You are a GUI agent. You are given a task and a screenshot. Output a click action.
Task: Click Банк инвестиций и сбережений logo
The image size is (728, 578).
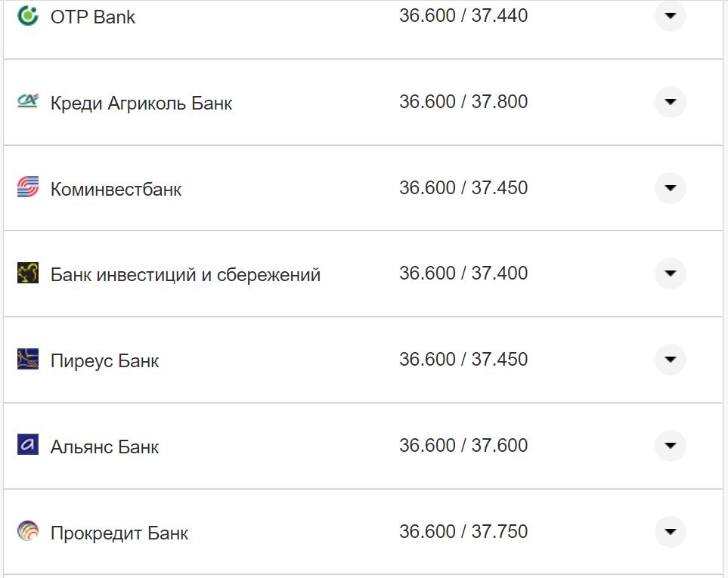pyautogui.click(x=28, y=274)
